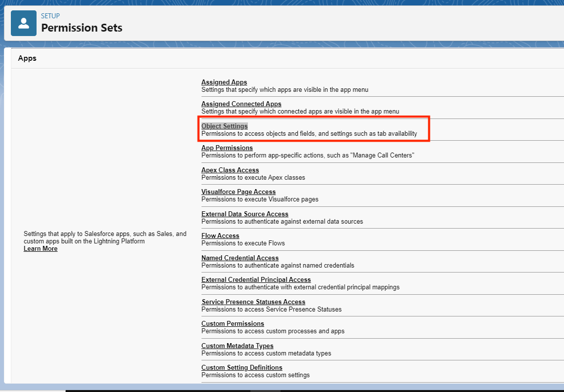
Task: Click 'Permissions to execute Apex classes' text
Action: (x=253, y=177)
